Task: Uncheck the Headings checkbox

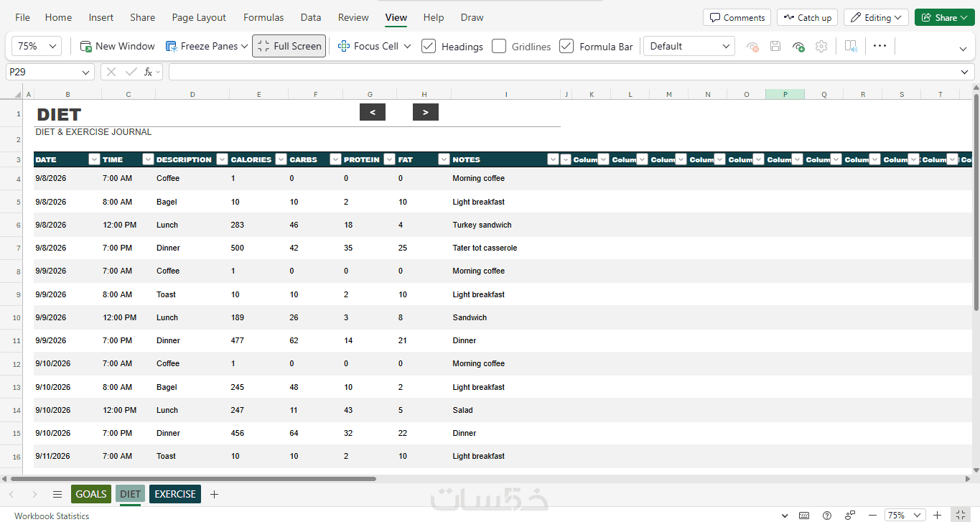Action: 429,46
